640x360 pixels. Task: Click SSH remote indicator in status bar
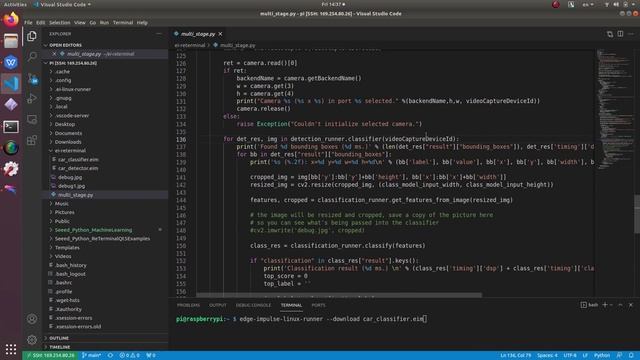point(50,356)
